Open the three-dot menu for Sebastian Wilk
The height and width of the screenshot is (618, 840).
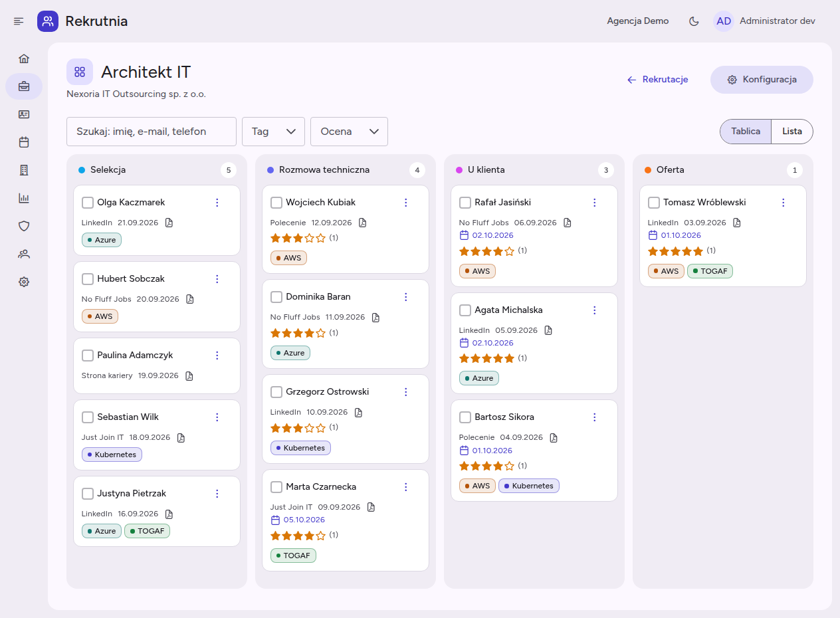217,417
